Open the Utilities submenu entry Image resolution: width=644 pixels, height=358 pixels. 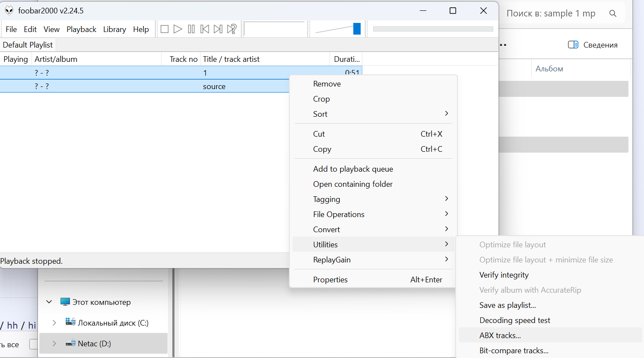(x=373, y=245)
